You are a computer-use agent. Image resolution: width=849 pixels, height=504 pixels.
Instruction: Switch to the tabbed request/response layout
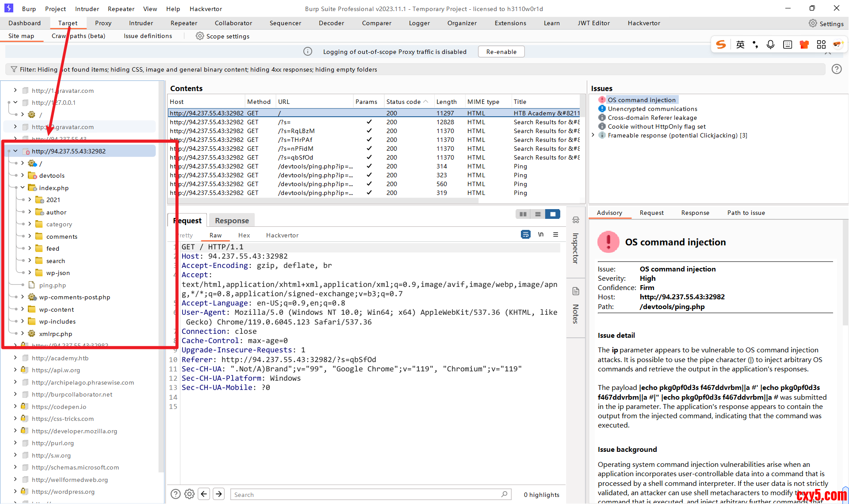(x=553, y=214)
